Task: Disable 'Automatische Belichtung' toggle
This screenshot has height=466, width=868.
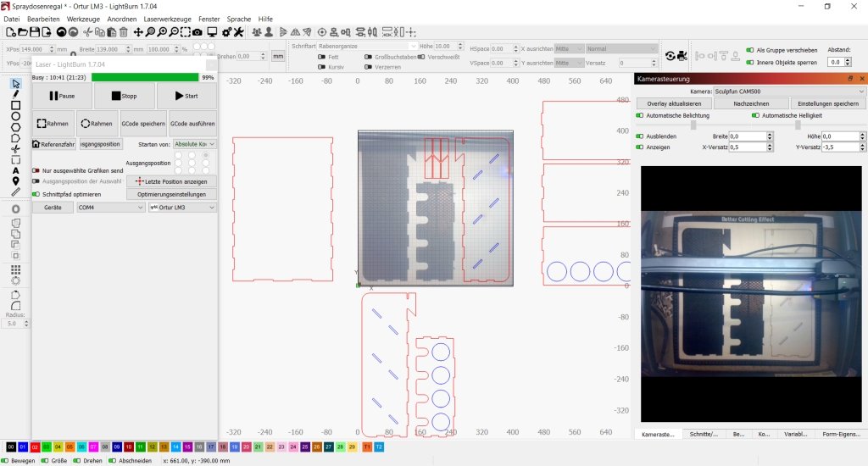Action: [640, 114]
